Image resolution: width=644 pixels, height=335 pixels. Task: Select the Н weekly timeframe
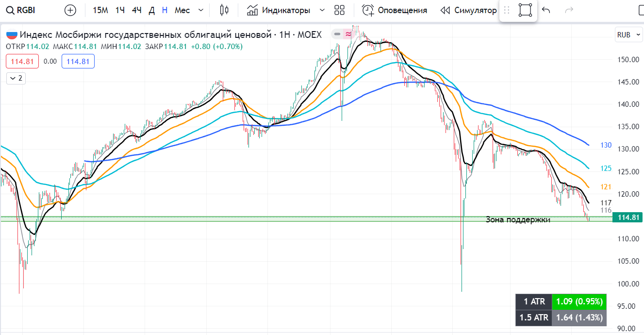[165, 10]
